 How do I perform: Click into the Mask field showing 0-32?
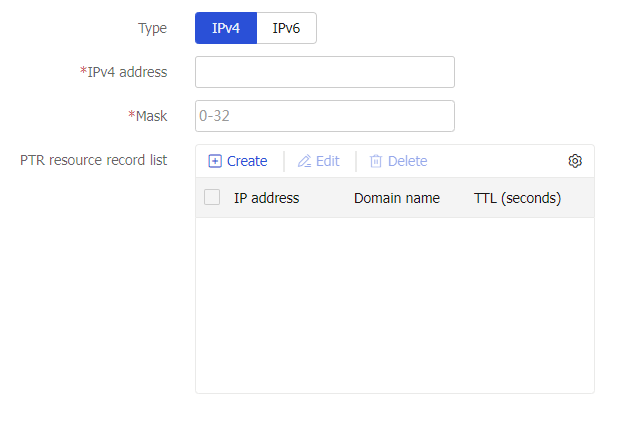pos(324,116)
